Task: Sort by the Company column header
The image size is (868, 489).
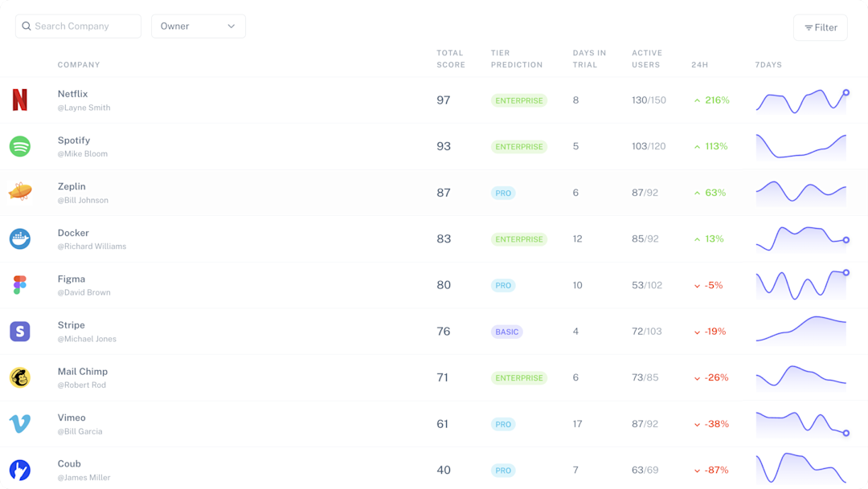Action: point(79,65)
